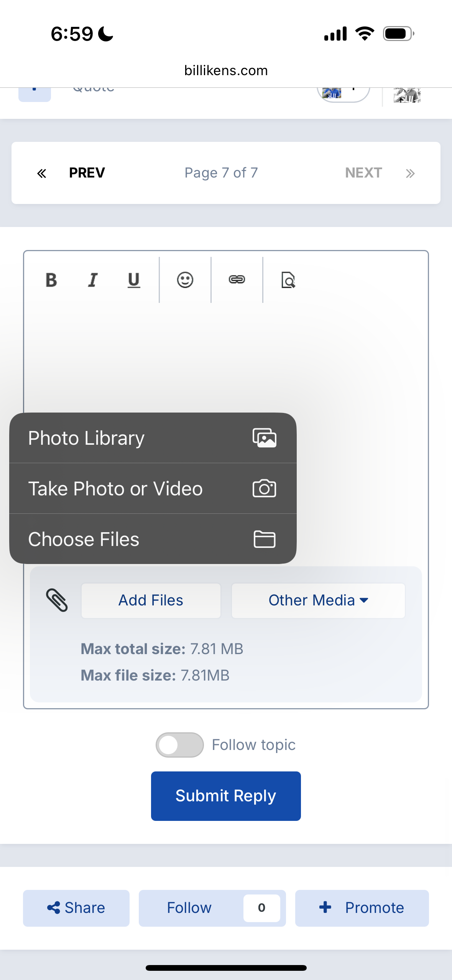Promote this topic
Viewport: 452px width, 980px height.
tap(362, 908)
